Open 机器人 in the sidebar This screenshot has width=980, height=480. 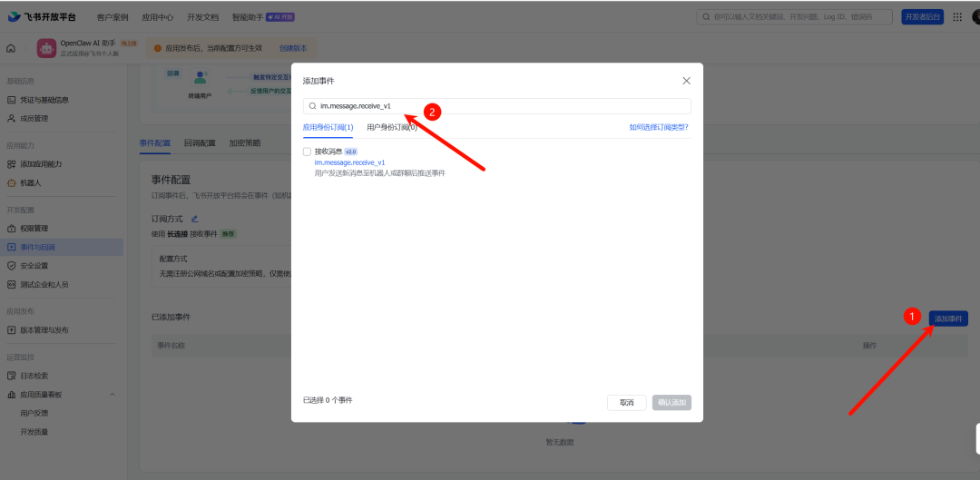point(31,182)
